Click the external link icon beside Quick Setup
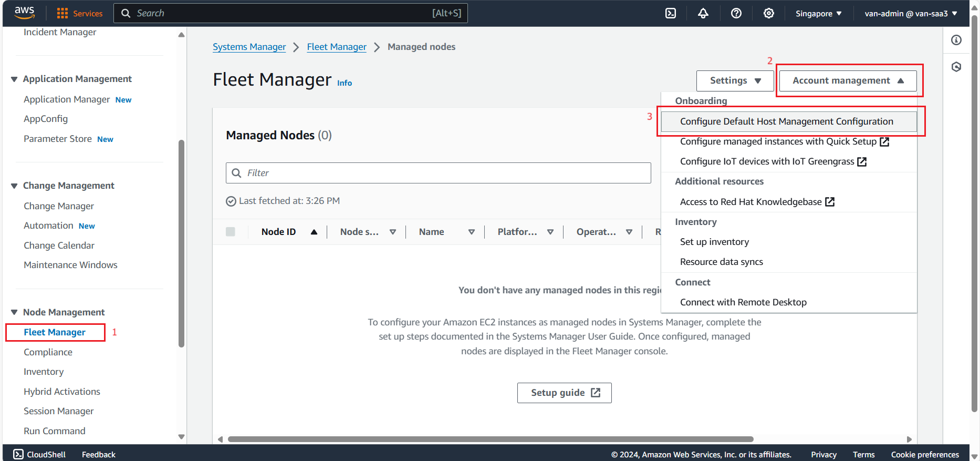980x461 pixels. pos(884,141)
